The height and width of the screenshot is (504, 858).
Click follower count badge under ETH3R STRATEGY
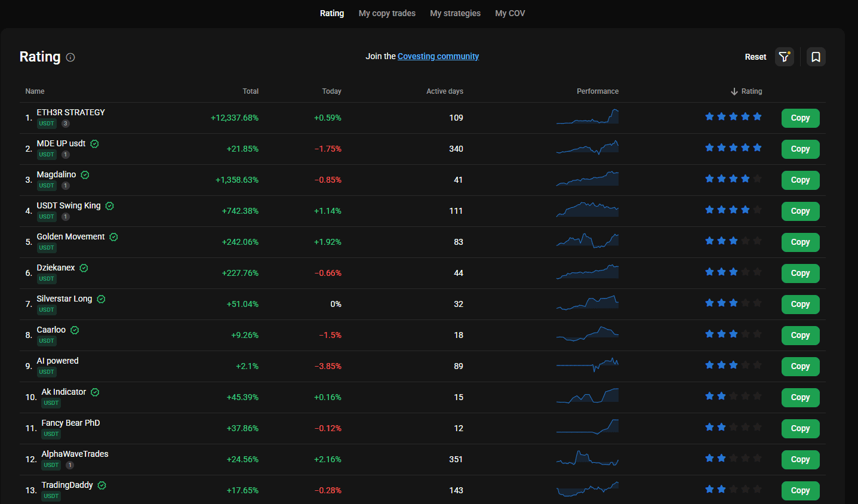tap(66, 124)
